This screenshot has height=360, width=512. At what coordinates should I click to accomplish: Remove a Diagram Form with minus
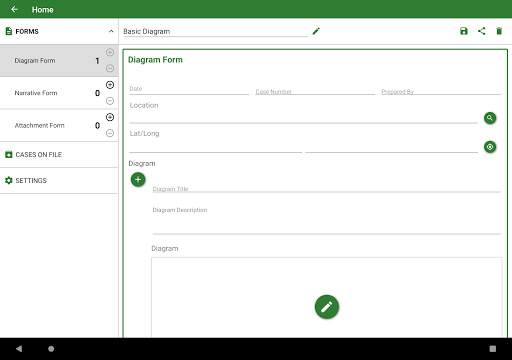pyautogui.click(x=110, y=68)
